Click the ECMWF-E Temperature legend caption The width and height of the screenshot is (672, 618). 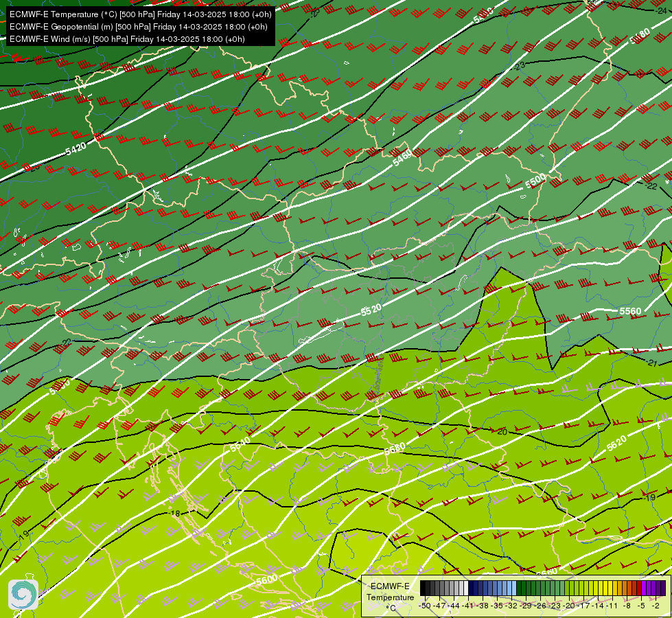coord(390,592)
